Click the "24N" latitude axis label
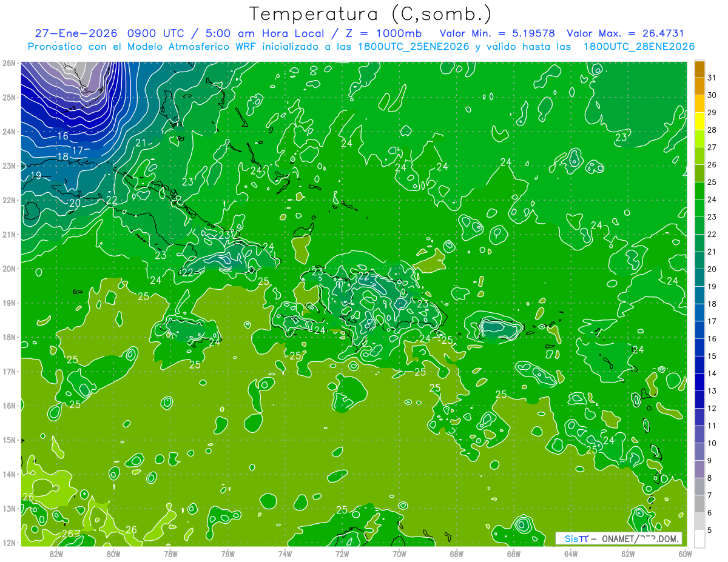Screen dimensions: 728x562 point(8,132)
